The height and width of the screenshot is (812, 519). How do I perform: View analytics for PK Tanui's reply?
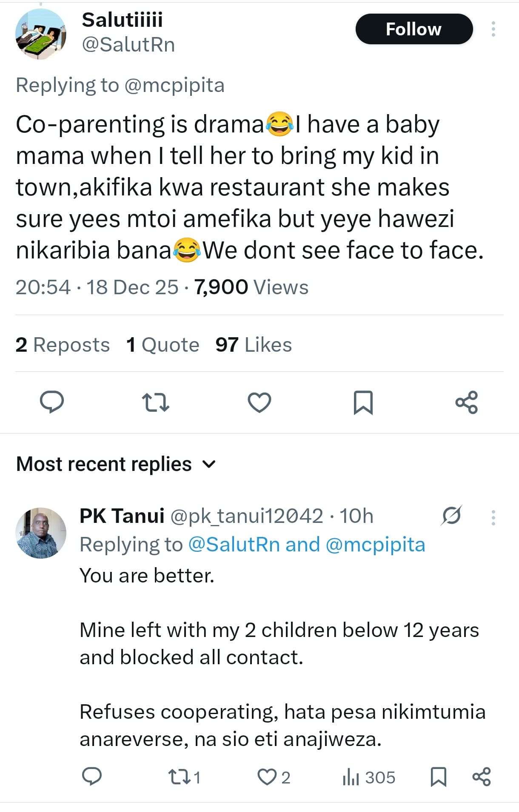tap(368, 777)
